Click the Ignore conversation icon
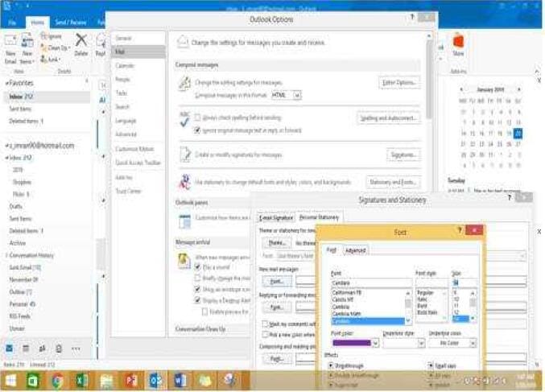The image size is (545, 392). pyautogui.click(x=43, y=36)
